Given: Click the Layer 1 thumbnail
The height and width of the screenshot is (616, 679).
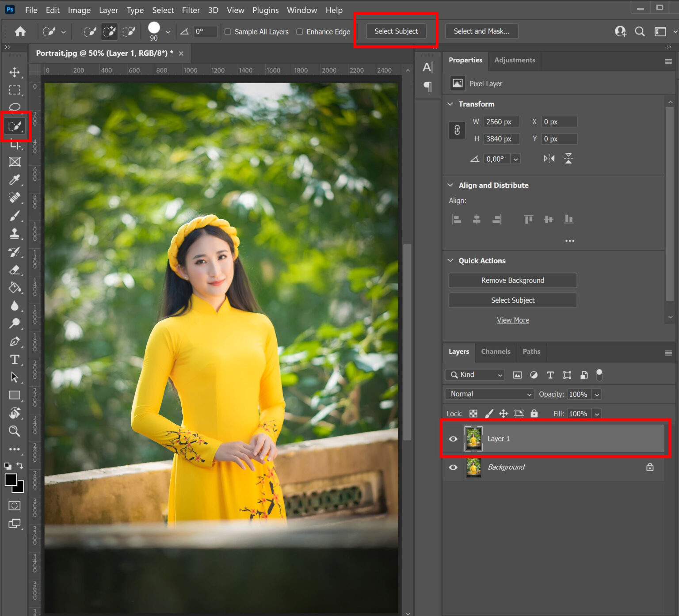Looking at the screenshot, I should point(473,438).
